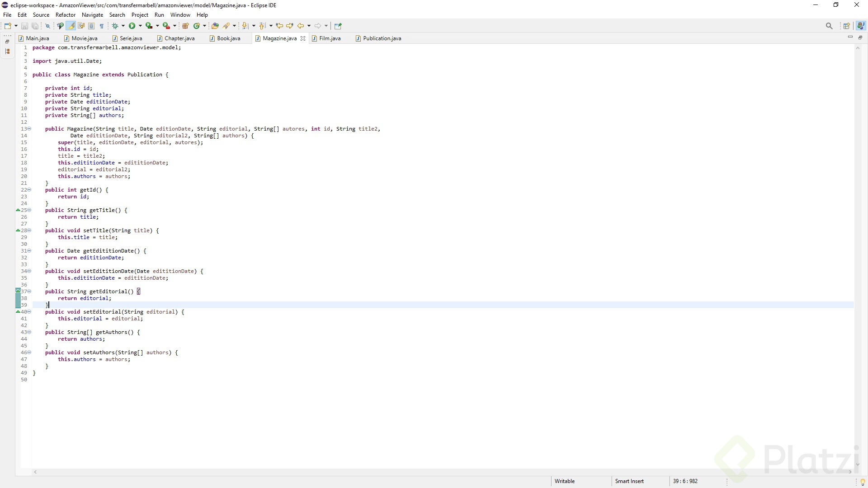Open the Refactor menu
868x488 pixels.
pyautogui.click(x=66, y=15)
